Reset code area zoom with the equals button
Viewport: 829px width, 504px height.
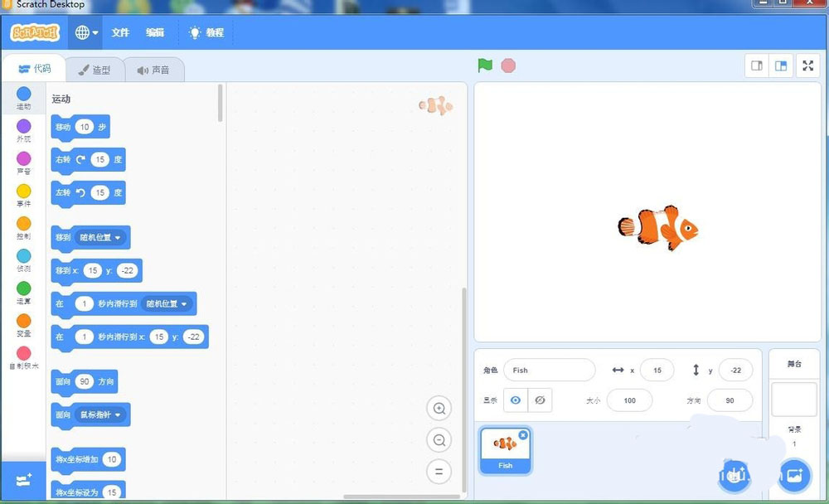pyautogui.click(x=439, y=472)
